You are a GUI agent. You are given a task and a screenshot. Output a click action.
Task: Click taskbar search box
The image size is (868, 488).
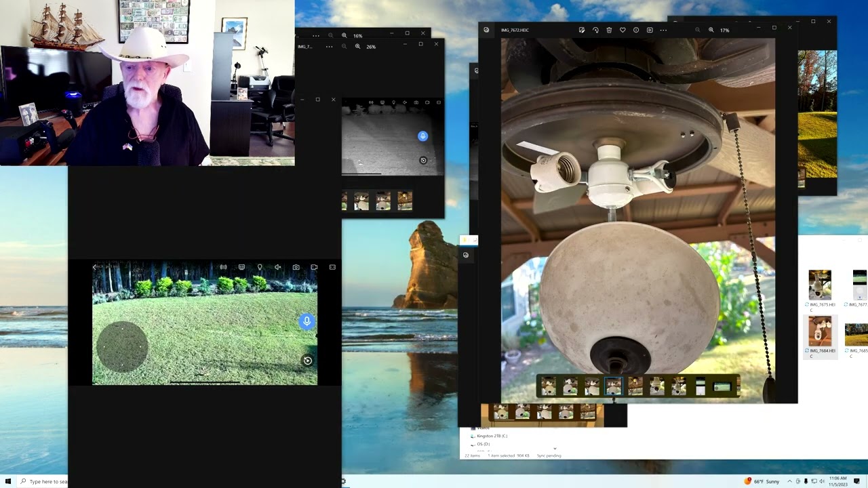42,481
